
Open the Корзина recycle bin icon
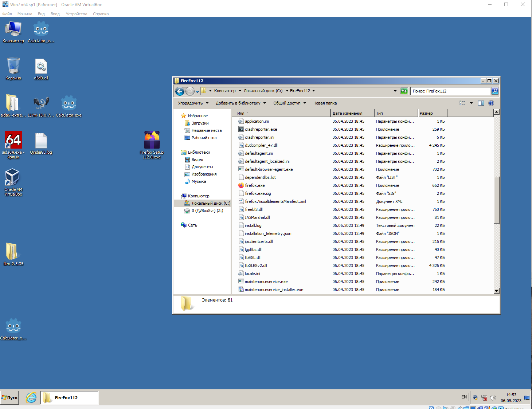click(13, 69)
